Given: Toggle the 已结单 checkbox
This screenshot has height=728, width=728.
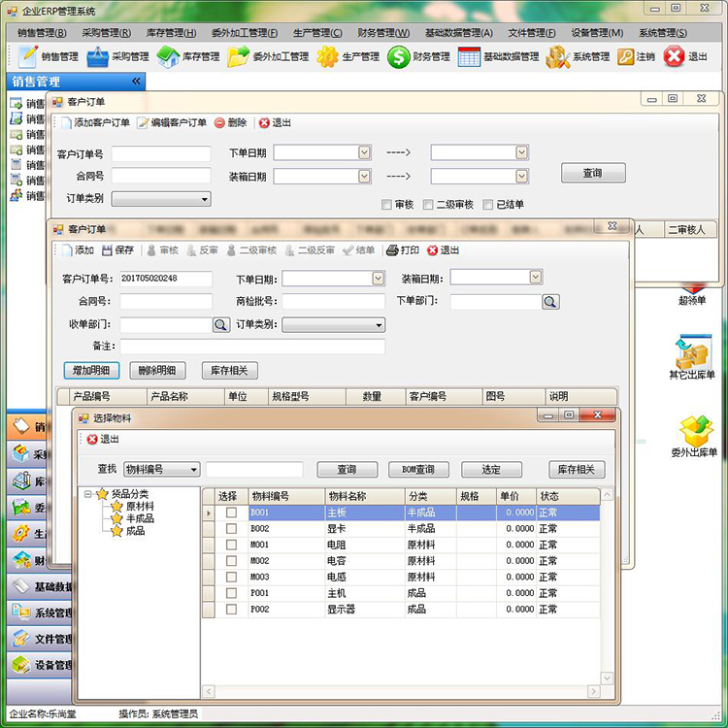Looking at the screenshot, I should [487, 204].
